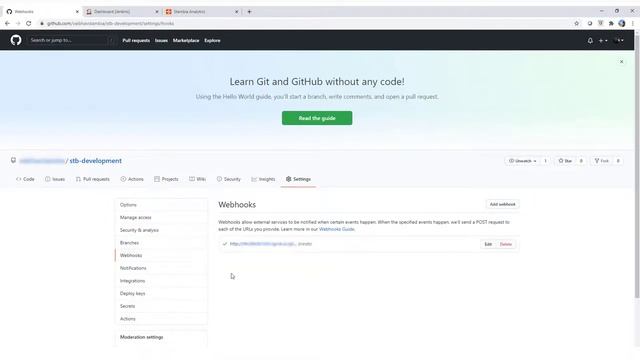Open Integrations settings
640x360 pixels.
[x=161, y=281]
